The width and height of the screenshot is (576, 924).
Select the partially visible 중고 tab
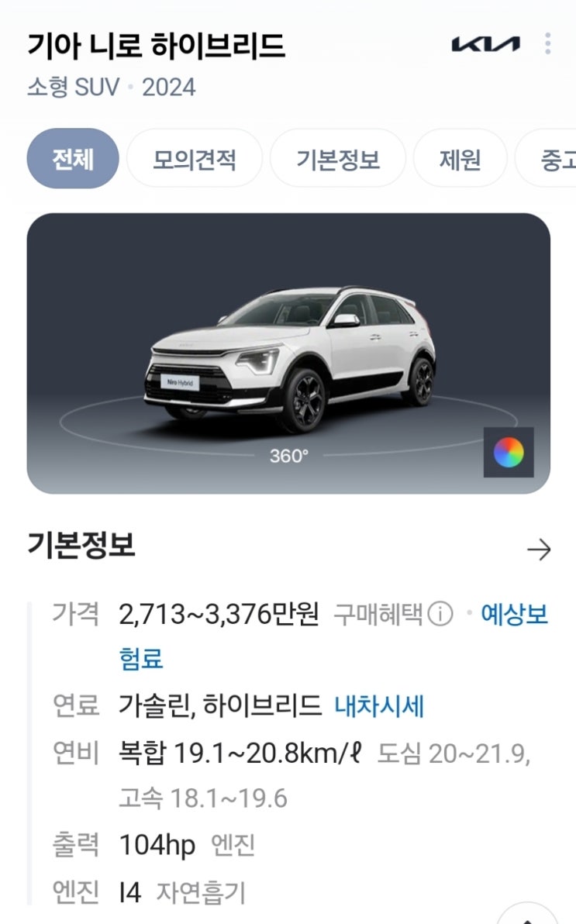(546, 158)
